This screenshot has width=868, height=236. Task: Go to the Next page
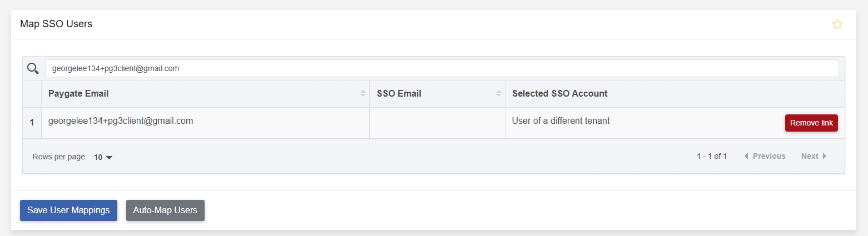(814, 157)
